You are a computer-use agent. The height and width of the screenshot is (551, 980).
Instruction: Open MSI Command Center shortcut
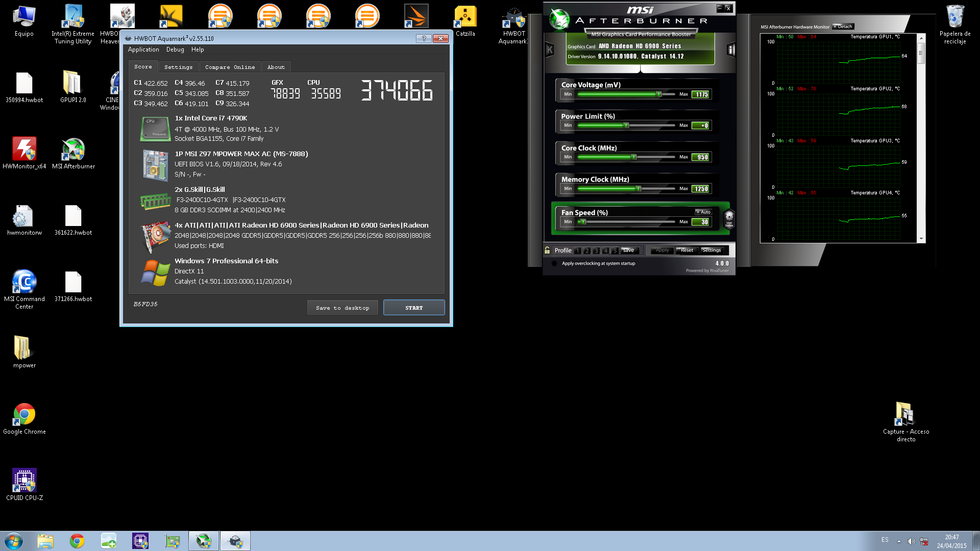point(24,289)
